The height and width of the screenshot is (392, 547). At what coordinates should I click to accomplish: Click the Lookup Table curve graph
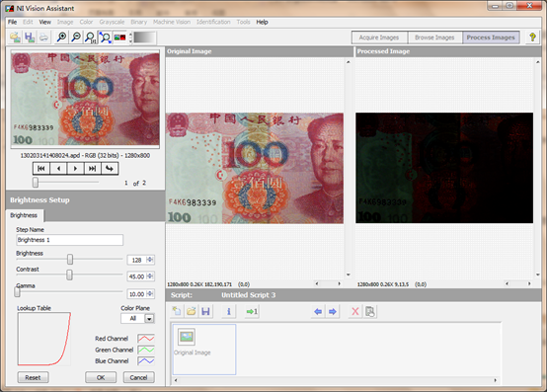point(44,339)
